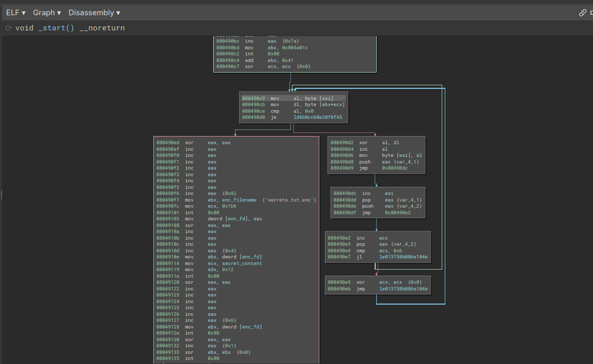Click the sync link chain icon
593x364 pixels.
pos(582,13)
